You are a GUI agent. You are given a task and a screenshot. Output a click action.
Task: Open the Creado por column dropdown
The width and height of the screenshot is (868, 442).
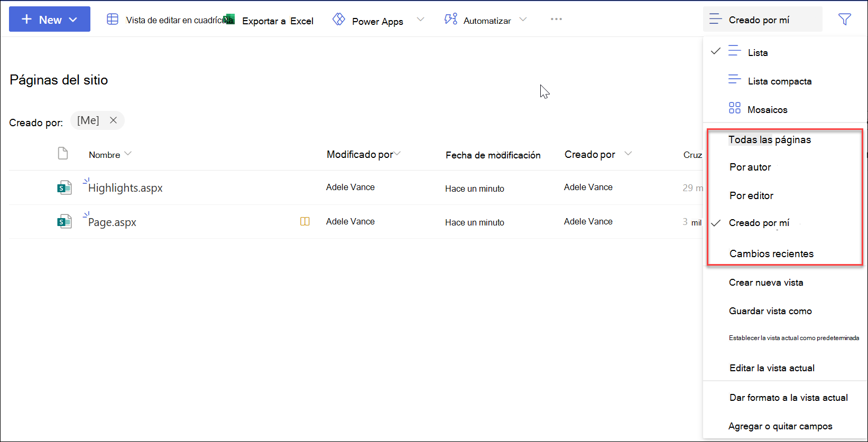pos(628,154)
